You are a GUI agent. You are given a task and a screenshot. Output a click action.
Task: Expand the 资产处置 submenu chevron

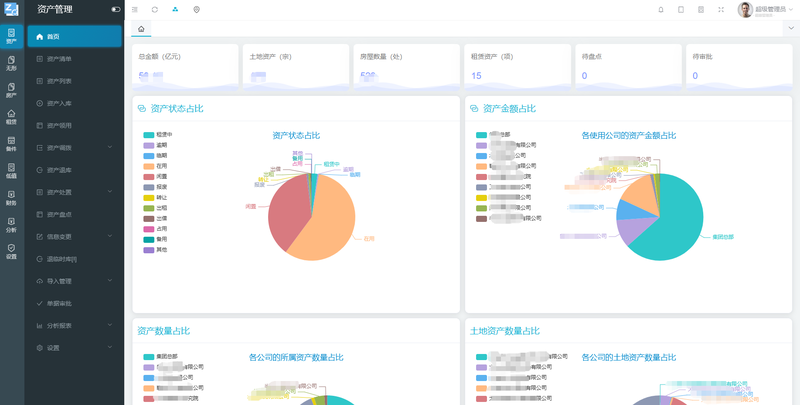coord(110,192)
